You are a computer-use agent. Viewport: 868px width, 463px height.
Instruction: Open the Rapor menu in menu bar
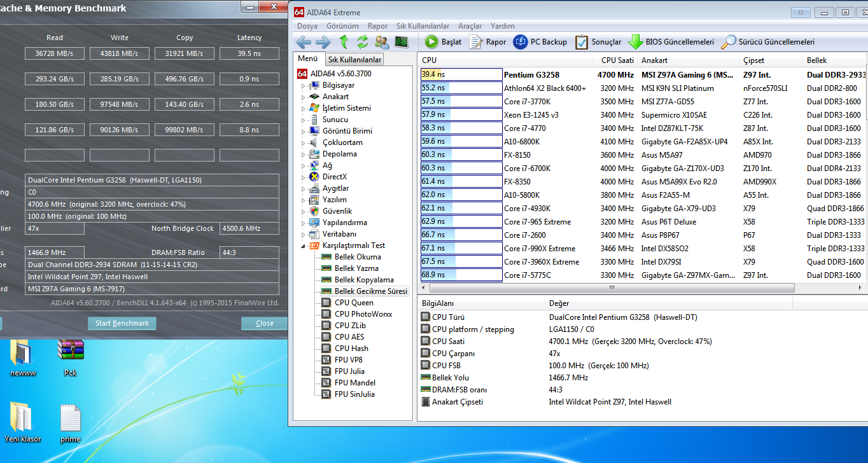click(x=377, y=26)
